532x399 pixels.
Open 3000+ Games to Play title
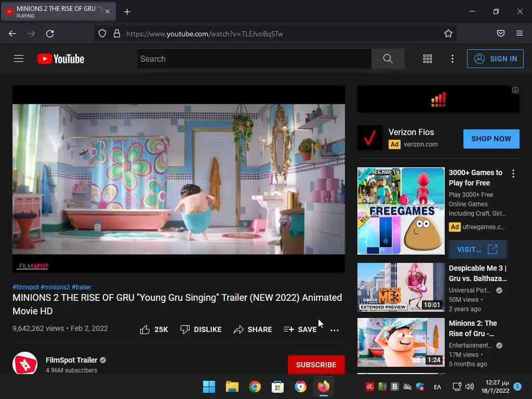coord(476,178)
